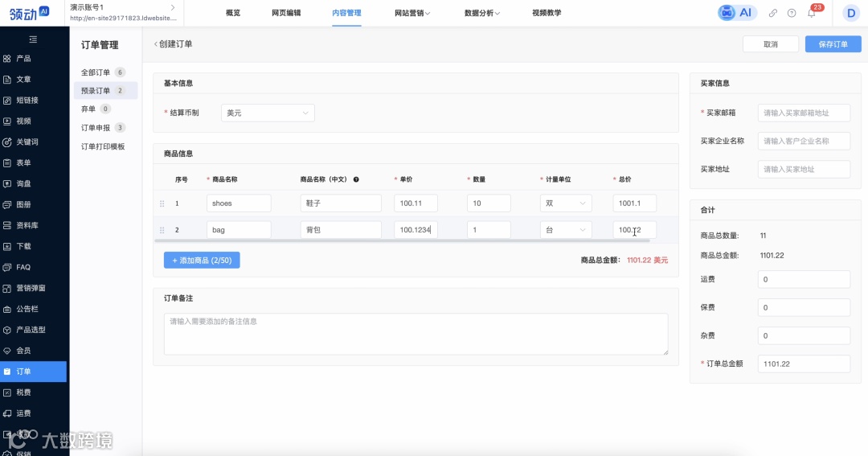Screen dimensions: 868x456
Task: Click the product table horizontal scrollbar
Action: [402, 241]
